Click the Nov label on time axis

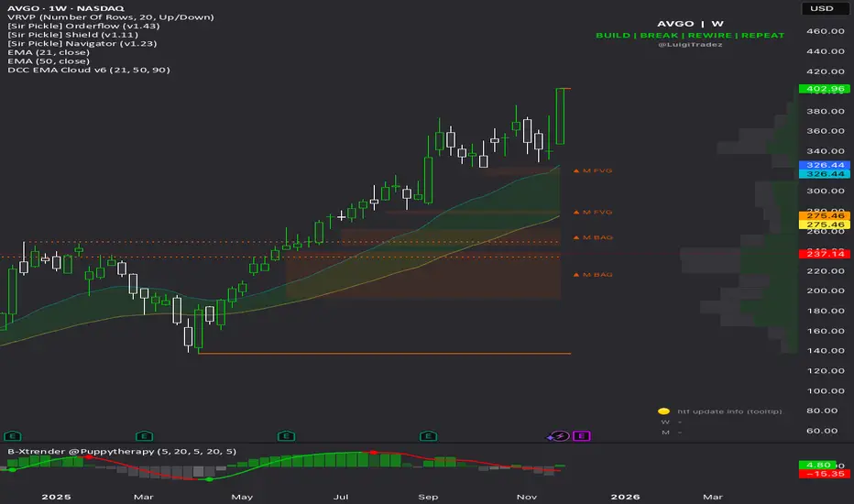(x=527, y=497)
